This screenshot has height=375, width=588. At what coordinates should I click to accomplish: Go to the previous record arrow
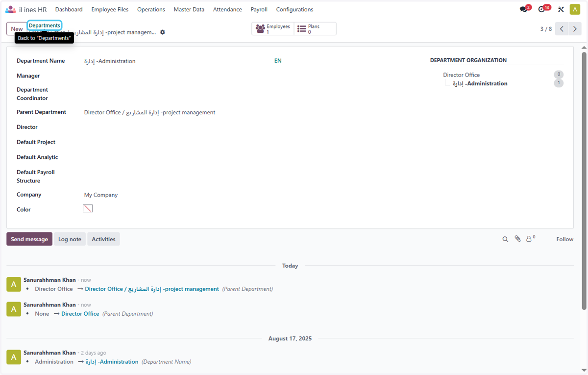coord(562,29)
